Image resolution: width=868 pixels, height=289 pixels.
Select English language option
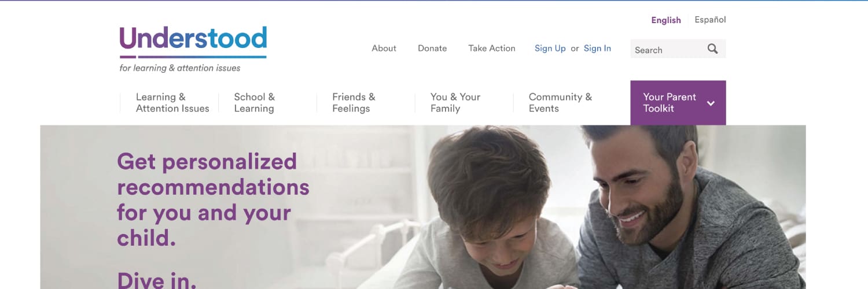(666, 20)
